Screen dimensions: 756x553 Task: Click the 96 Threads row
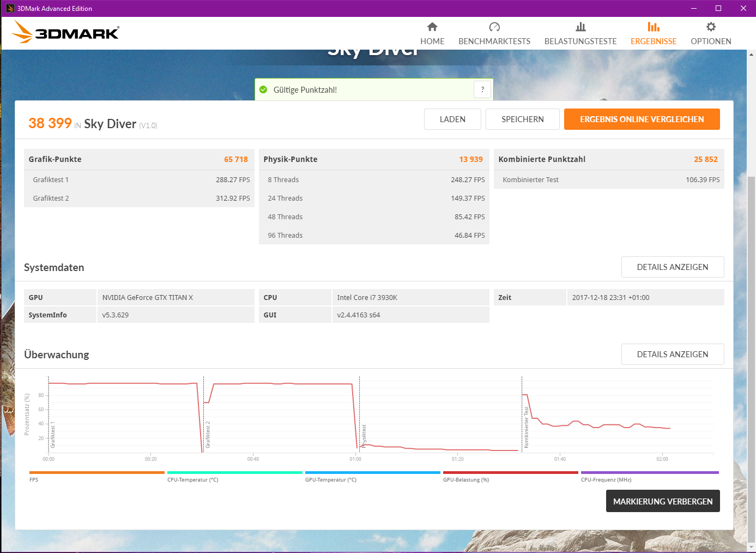[x=374, y=235]
